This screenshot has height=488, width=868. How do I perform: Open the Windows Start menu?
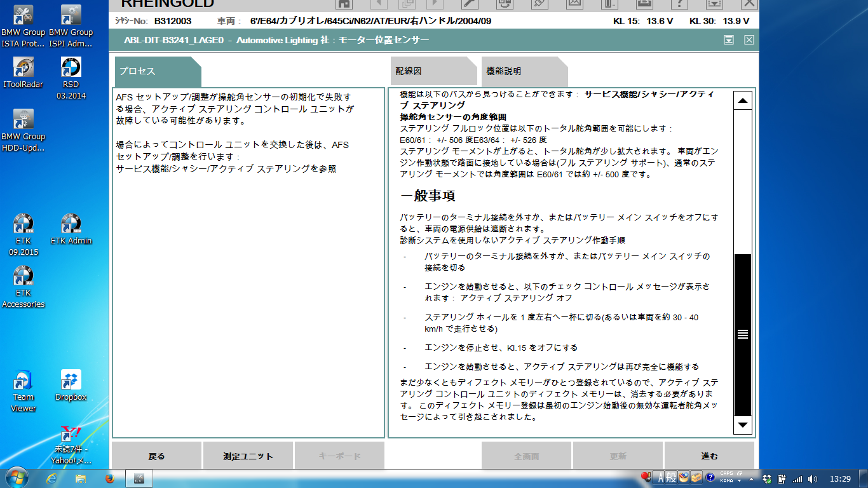coord(16,477)
